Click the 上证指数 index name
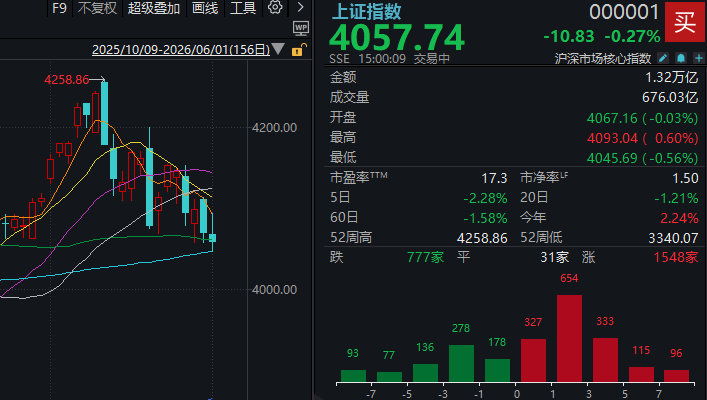Image resolution: width=707 pixels, height=400 pixels. [x=366, y=12]
